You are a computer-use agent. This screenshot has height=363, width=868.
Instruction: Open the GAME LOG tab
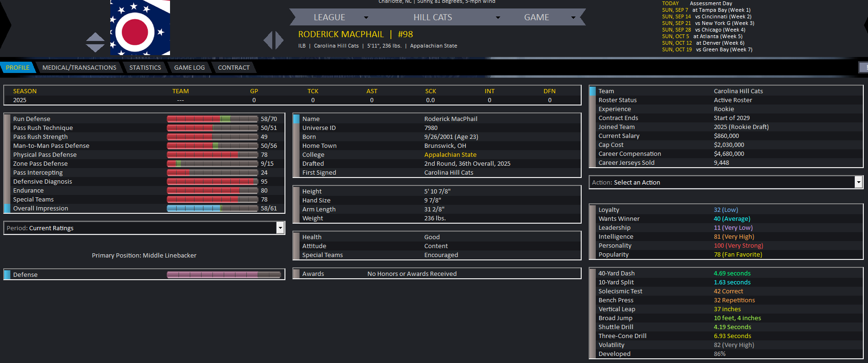click(x=189, y=67)
